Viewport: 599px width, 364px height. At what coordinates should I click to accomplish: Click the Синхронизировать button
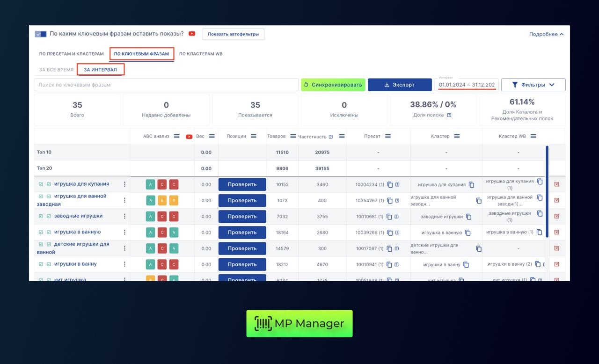pos(333,85)
